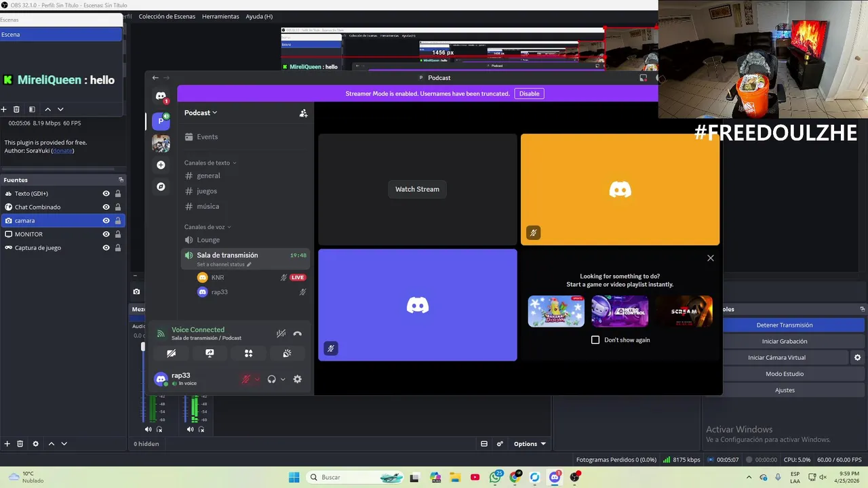
Task: Click Add a Server plus icon in Discord
Action: coord(161,165)
